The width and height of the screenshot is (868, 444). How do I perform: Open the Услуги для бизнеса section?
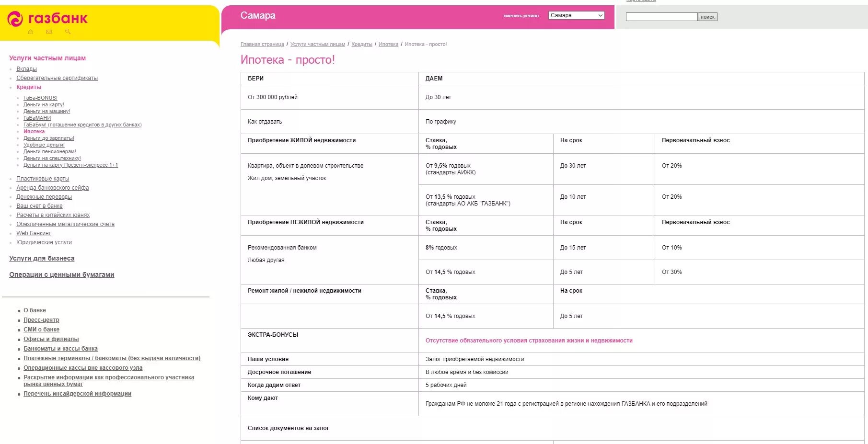pos(42,258)
